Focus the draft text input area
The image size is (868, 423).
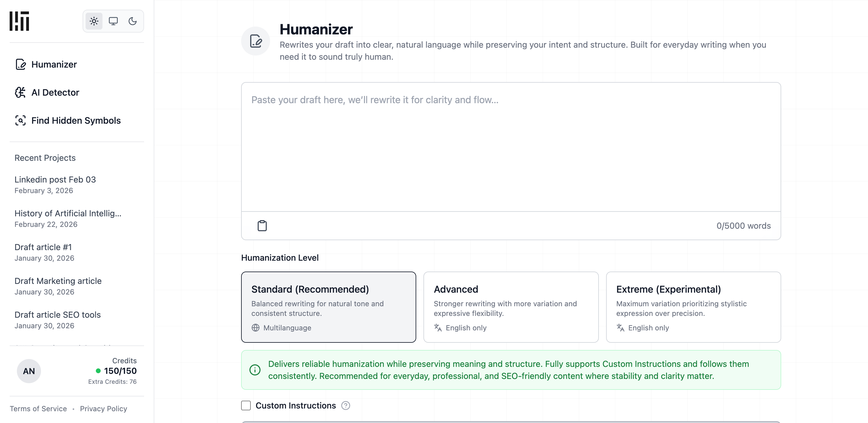(511, 147)
